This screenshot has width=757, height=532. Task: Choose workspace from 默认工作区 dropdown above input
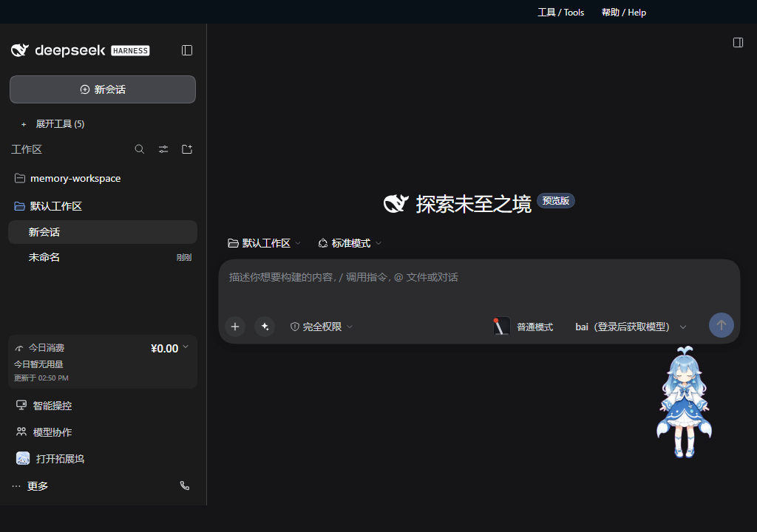point(264,243)
